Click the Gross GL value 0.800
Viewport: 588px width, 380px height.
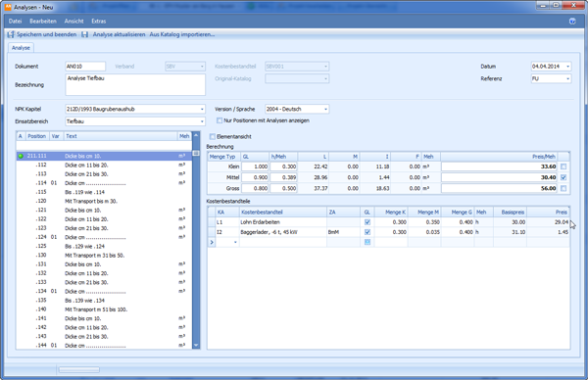click(x=255, y=188)
